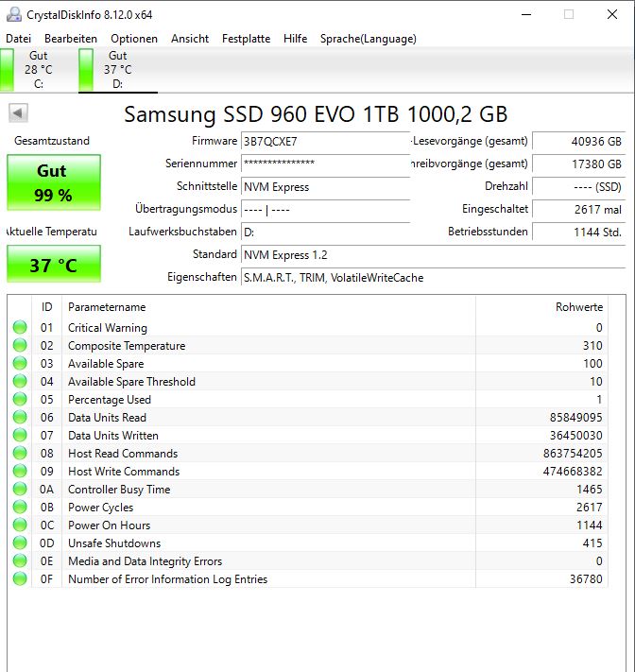Click raw value 474668382 of Host Write Commands
Viewport: 635px width, 672px height.
pos(573,472)
